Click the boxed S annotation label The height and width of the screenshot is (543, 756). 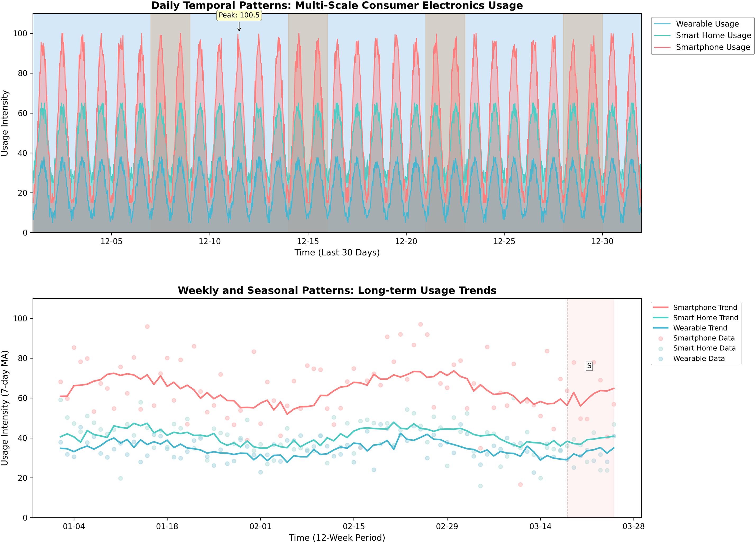pos(589,366)
